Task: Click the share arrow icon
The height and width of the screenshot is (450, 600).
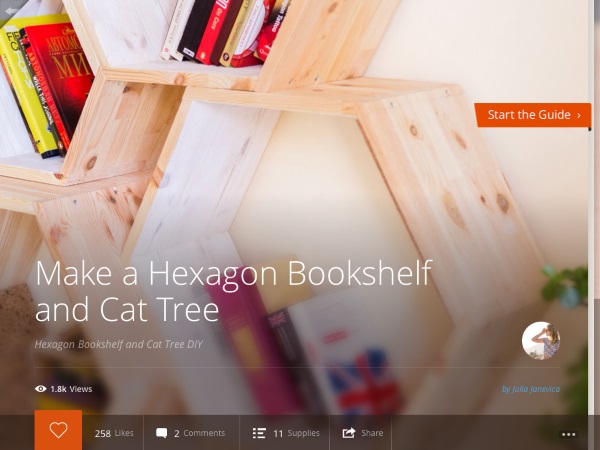Action: point(349,433)
